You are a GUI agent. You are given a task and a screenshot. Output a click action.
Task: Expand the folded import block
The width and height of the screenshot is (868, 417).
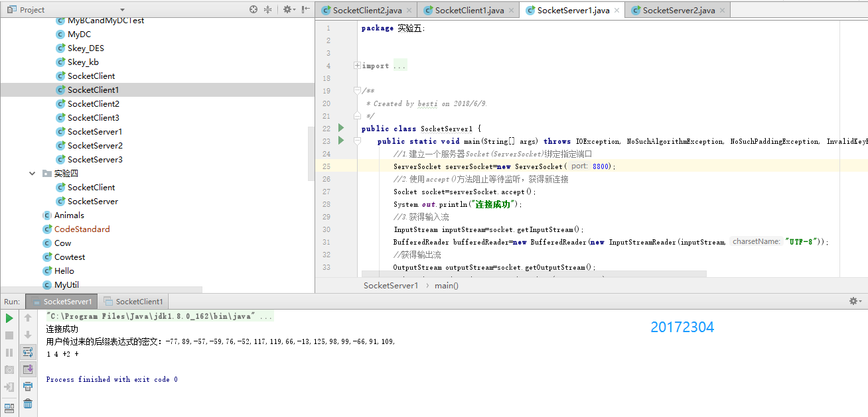(x=358, y=66)
